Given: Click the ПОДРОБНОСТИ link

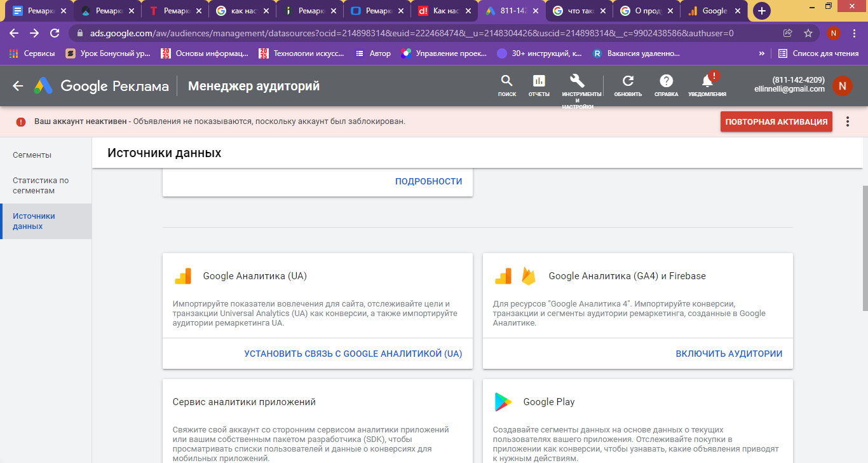Looking at the screenshot, I should [429, 181].
